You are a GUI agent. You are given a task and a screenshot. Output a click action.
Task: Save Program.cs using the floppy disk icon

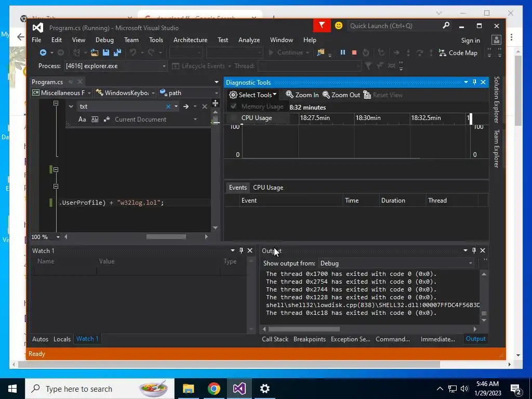106,52
